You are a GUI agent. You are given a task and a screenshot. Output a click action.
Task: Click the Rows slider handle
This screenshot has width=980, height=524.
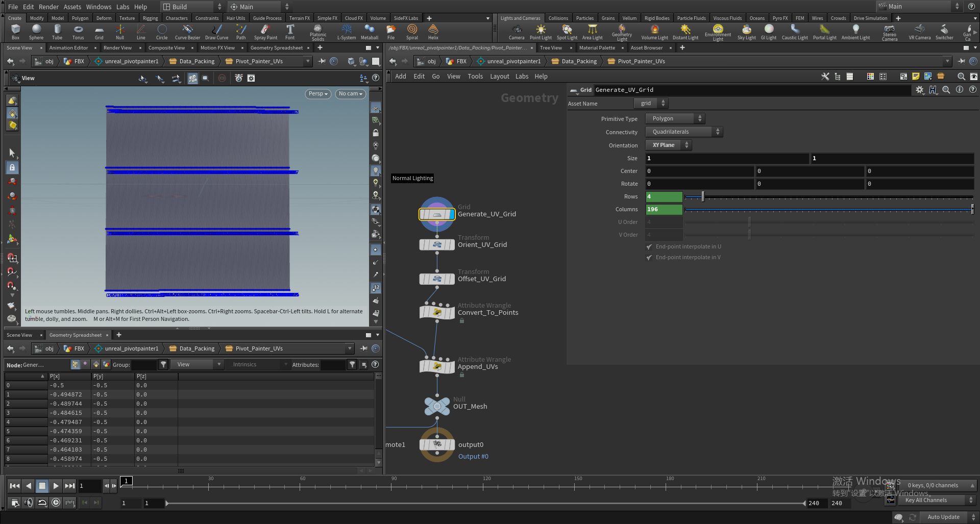(x=703, y=196)
